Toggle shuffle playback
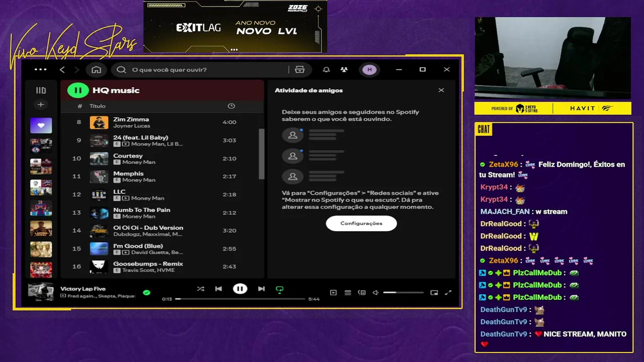 201,289
